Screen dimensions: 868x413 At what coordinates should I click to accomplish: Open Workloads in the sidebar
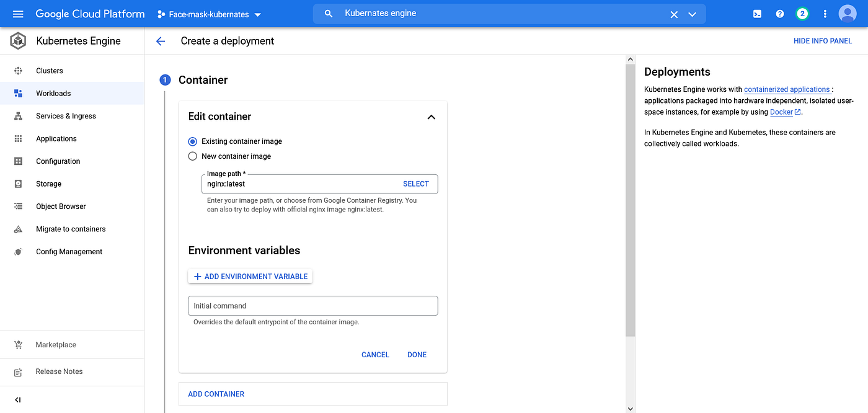click(72, 93)
